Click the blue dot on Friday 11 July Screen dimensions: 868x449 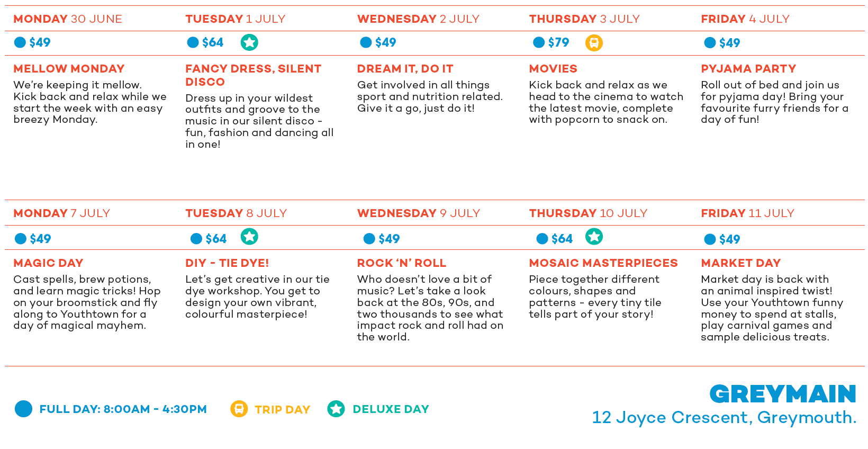[710, 239]
